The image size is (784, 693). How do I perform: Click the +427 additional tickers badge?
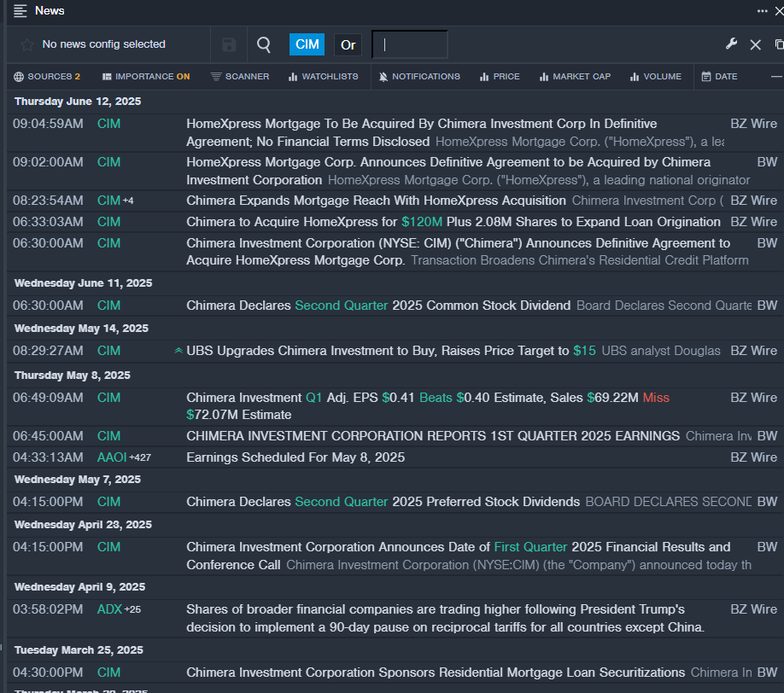coord(140,457)
